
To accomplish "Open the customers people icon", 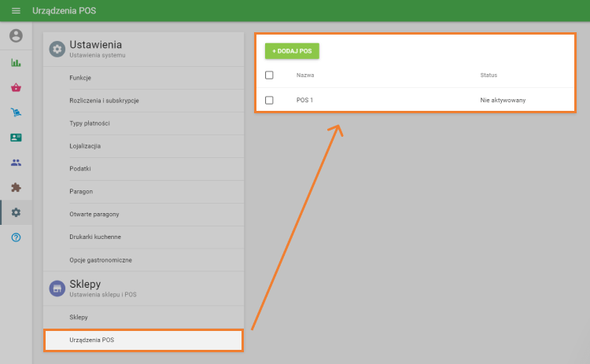I will point(16,163).
